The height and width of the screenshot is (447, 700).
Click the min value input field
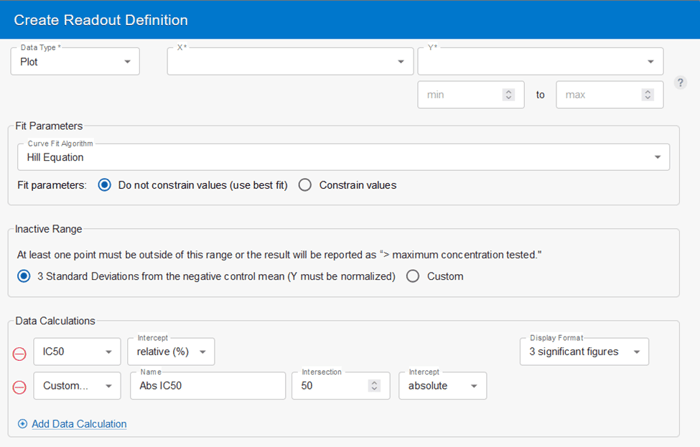point(471,95)
